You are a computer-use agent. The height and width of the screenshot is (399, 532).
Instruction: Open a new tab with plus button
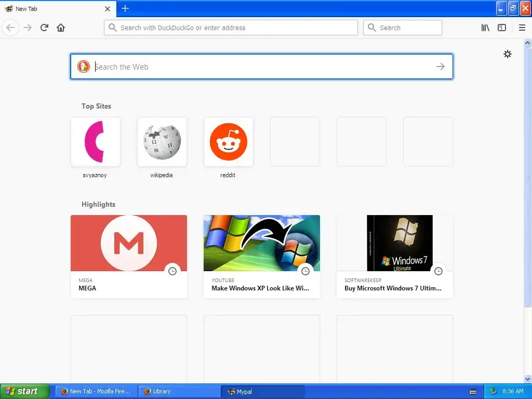tap(125, 8)
